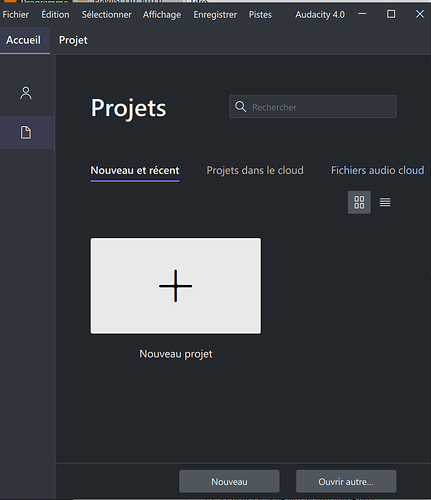Open the Édition menu
431x500 pixels.
[55, 15]
